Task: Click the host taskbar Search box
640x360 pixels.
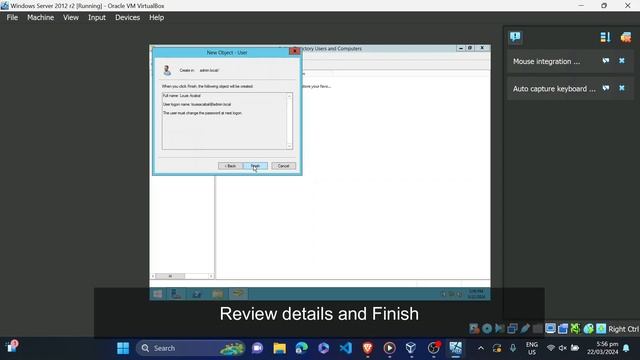Action: (191, 348)
